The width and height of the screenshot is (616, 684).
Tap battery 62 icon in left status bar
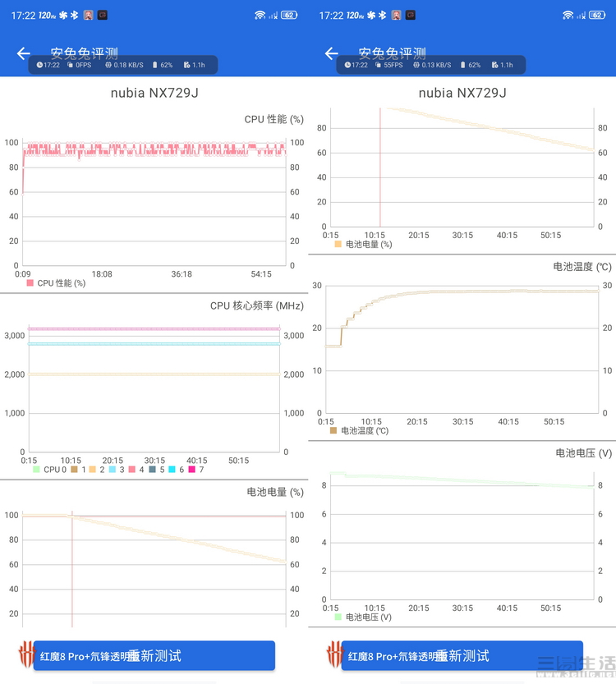[x=289, y=16]
